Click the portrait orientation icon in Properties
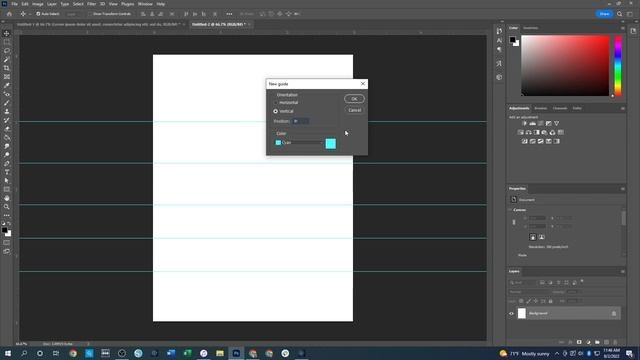Image resolution: width=640 pixels, height=360 pixels. (x=533, y=237)
